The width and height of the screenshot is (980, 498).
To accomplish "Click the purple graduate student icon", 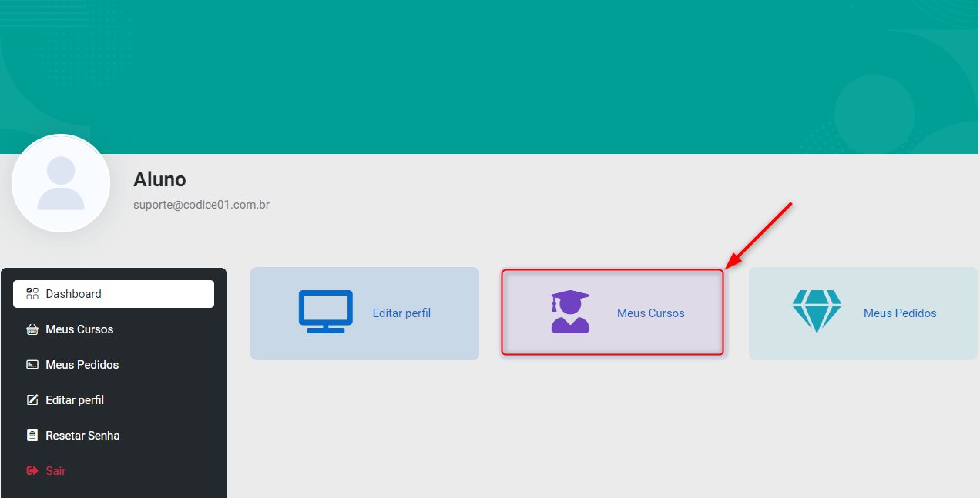I will tap(570, 312).
